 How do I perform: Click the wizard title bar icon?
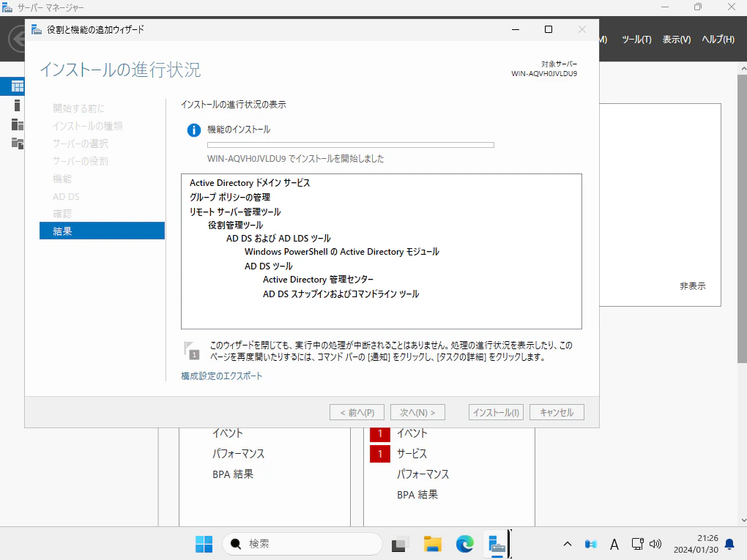(x=36, y=29)
